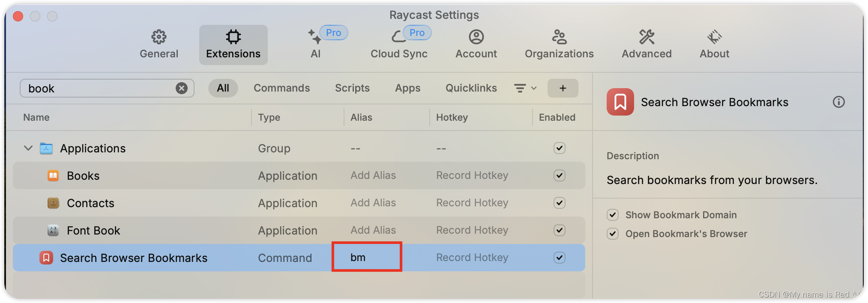
Task: Open the AI settings tab
Action: tap(316, 45)
